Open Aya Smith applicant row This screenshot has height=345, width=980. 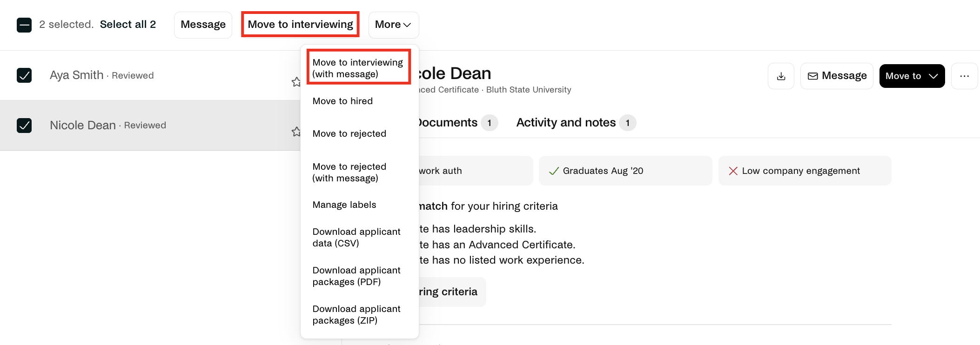[x=150, y=75]
